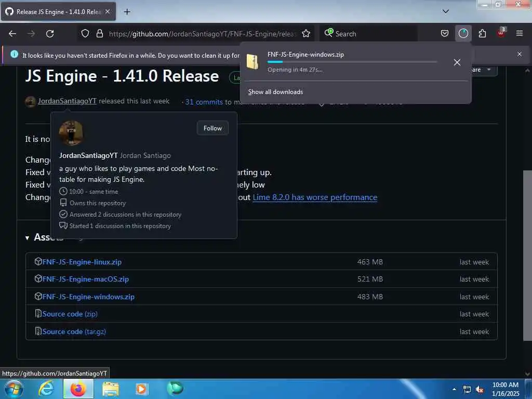
Task: Open the uBlock Origin extension
Action: click(x=501, y=33)
